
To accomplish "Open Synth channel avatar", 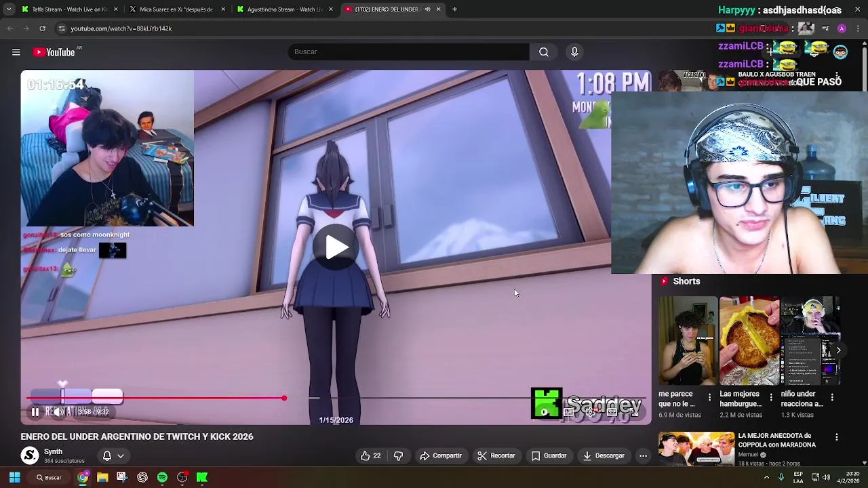I will (x=29, y=455).
